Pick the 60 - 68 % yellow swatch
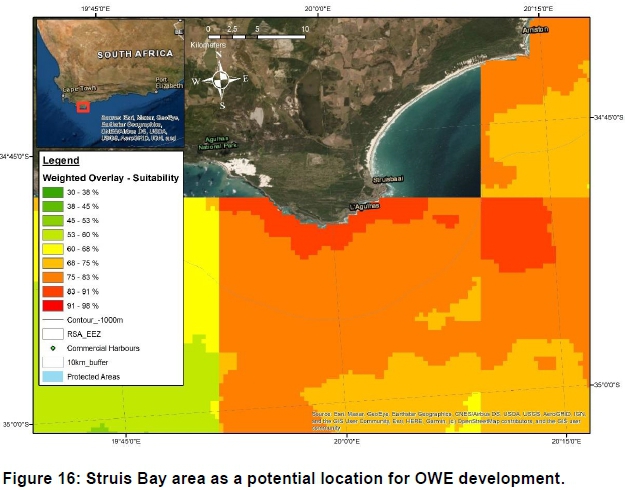Screen dimensions: 625x490 click(53, 248)
